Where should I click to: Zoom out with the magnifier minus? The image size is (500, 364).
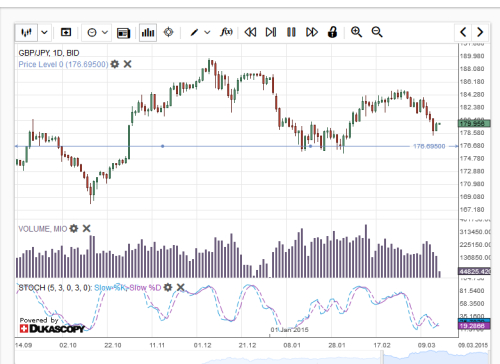(x=377, y=32)
